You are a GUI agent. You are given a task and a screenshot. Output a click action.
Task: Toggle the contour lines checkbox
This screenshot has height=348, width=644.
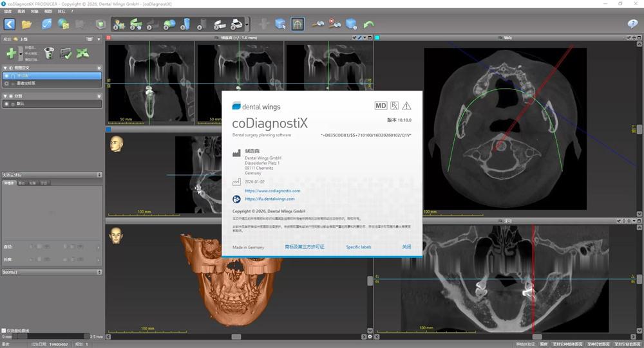(x=4, y=331)
